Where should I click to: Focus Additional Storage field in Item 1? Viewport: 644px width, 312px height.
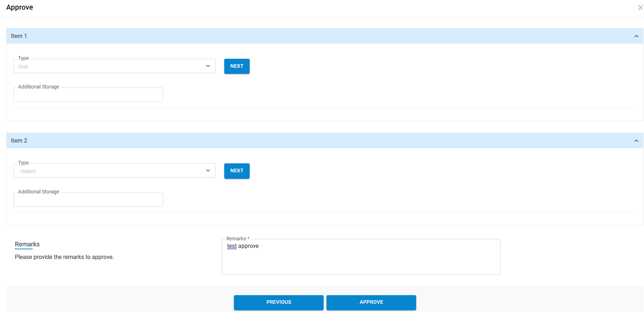pyautogui.click(x=88, y=95)
